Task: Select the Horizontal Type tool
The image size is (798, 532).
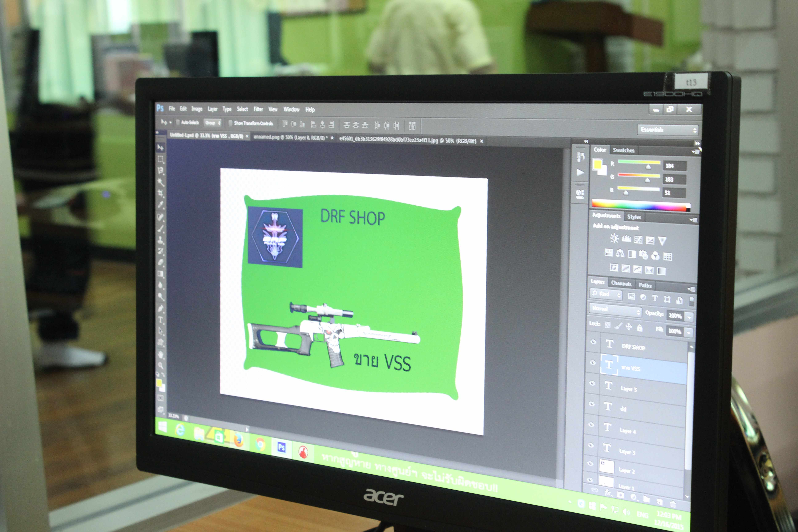Action: point(161,320)
